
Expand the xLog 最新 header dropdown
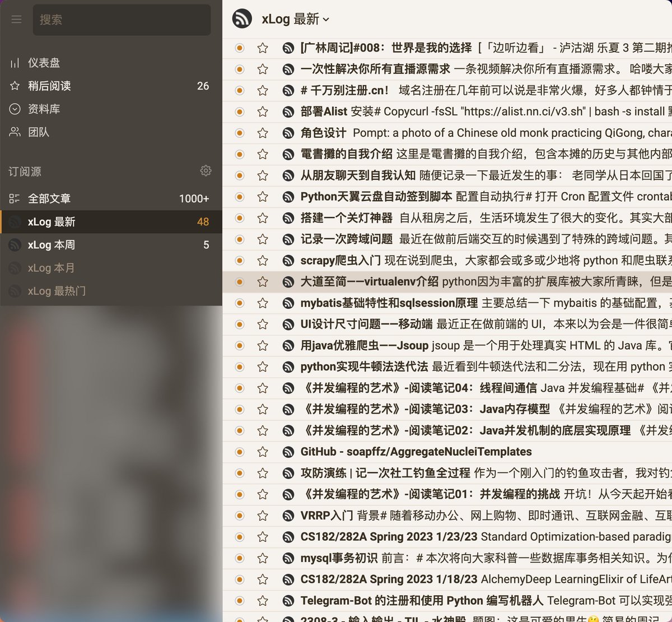(326, 20)
